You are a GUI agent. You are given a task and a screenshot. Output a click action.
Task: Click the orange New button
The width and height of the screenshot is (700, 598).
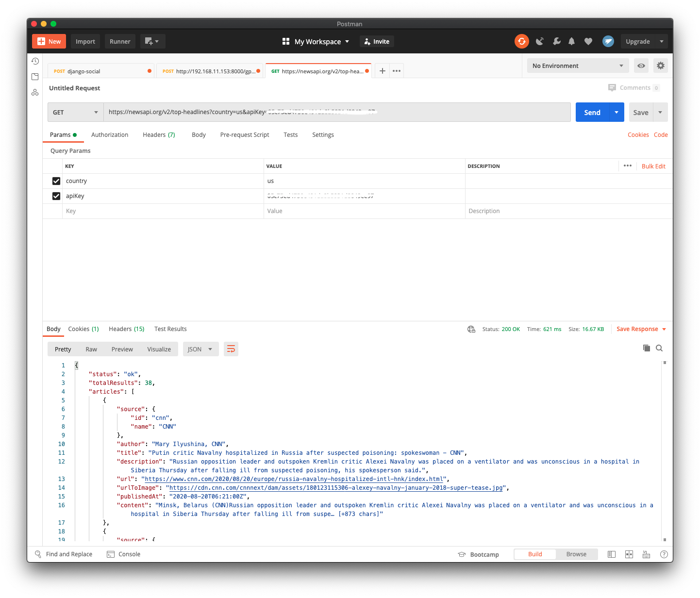coord(49,41)
